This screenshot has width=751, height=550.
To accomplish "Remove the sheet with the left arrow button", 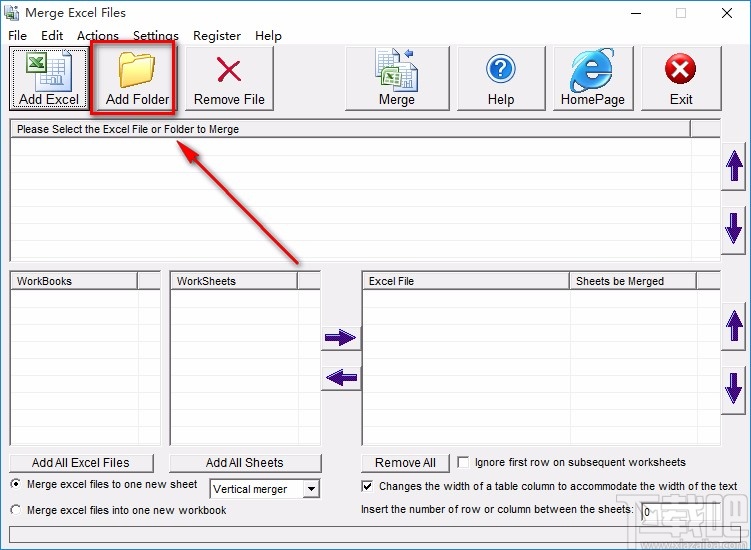I will pos(341,378).
